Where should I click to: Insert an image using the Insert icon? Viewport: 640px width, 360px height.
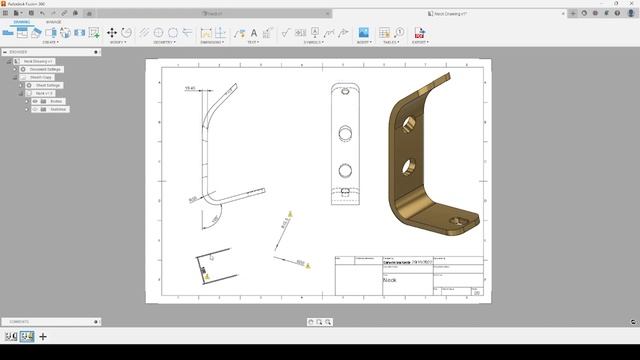coord(363,32)
